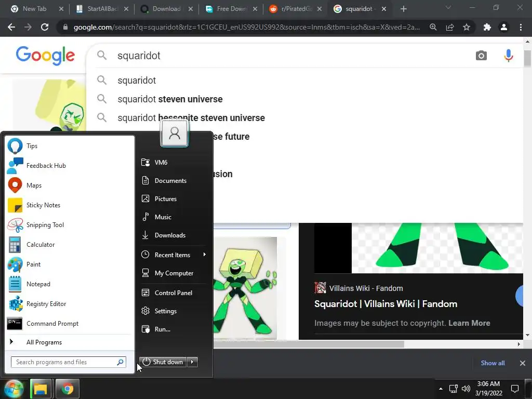
Task: Click the Shut down button
Action: click(x=163, y=362)
